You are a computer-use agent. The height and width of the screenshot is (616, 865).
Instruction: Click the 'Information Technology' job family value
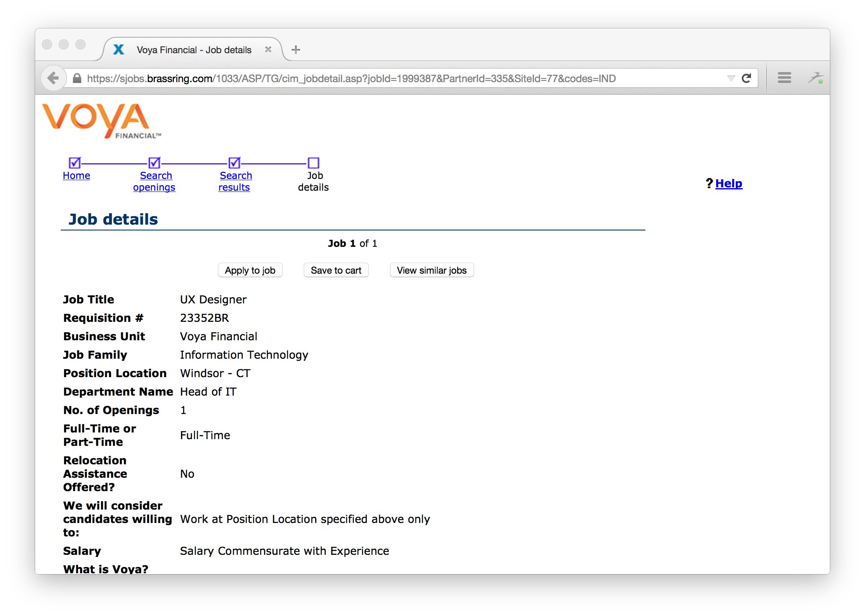tap(244, 355)
